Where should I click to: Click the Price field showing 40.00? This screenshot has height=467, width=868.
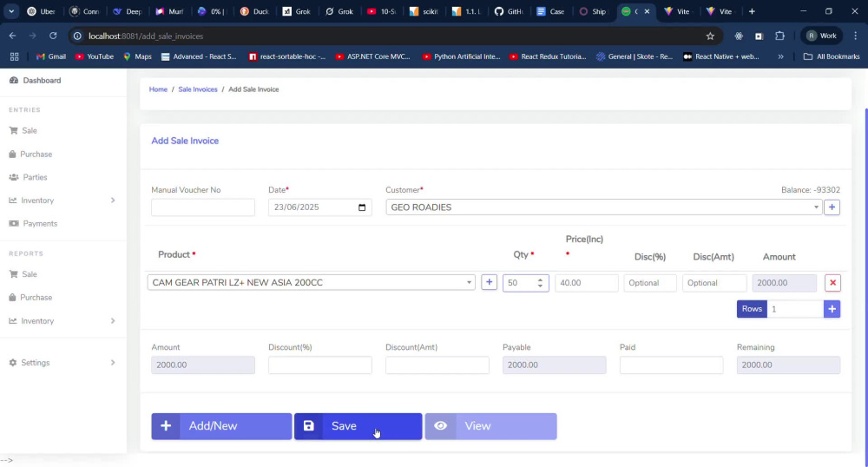(586, 283)
